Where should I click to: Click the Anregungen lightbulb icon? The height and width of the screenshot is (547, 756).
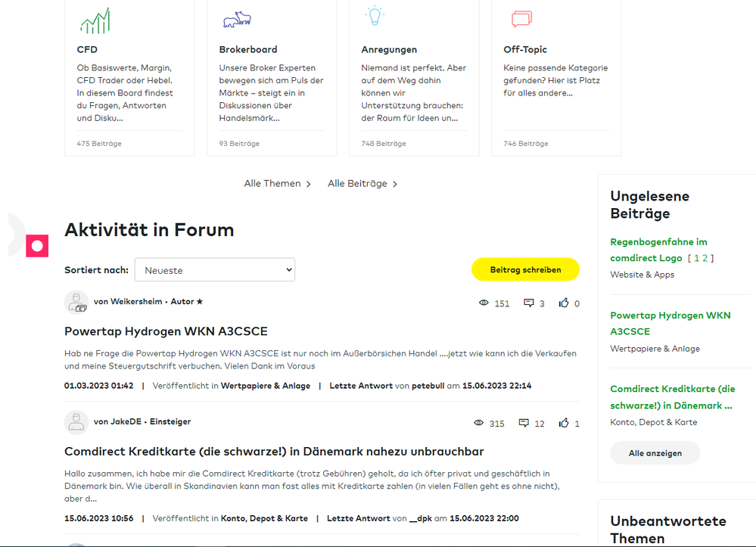(x=375, y=17)
